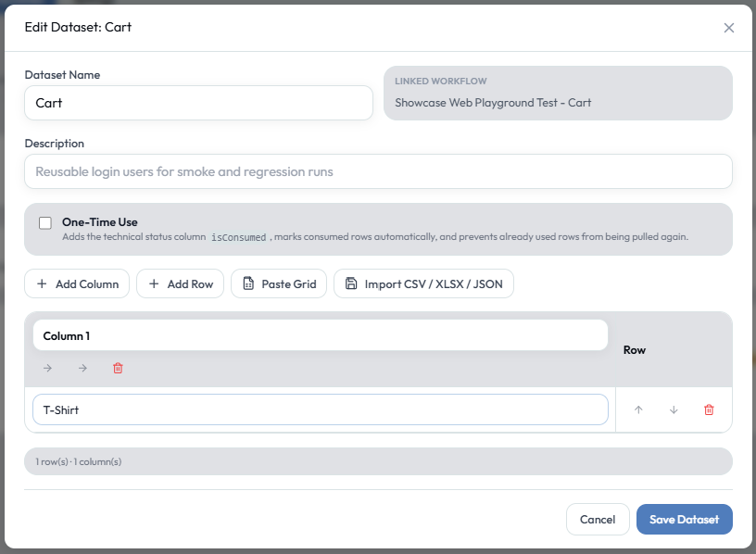Edit the Column 1 header name

(x=321, y=335)
